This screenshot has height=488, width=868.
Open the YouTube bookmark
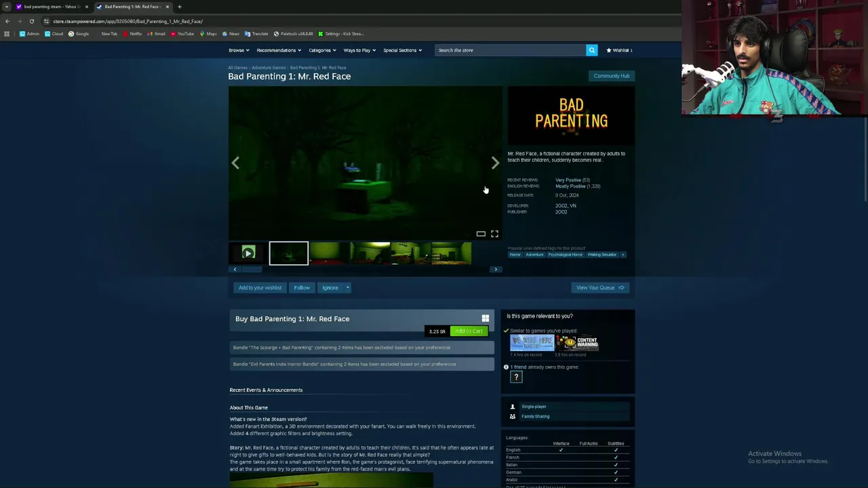[x=182, y=34]
